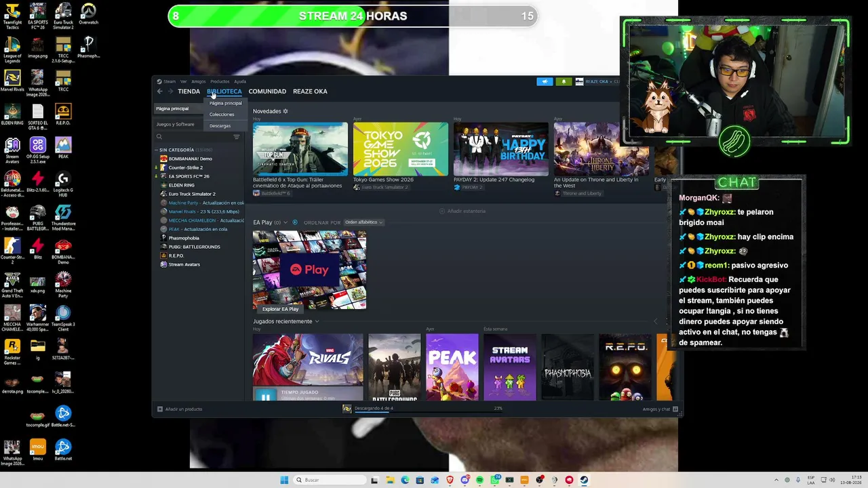Open the Steam menu
Image resolution: width=868 pixels, height=488 pixels.
(x=169, y=81)
